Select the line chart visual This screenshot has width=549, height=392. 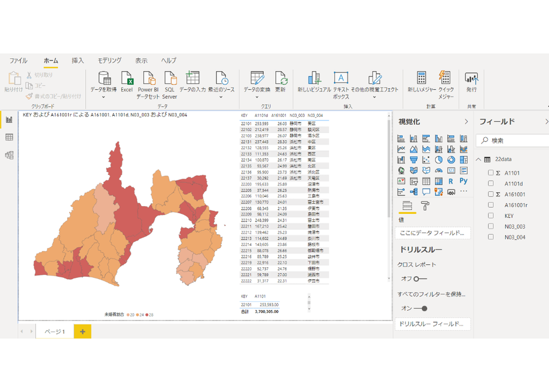pos(401,150)
